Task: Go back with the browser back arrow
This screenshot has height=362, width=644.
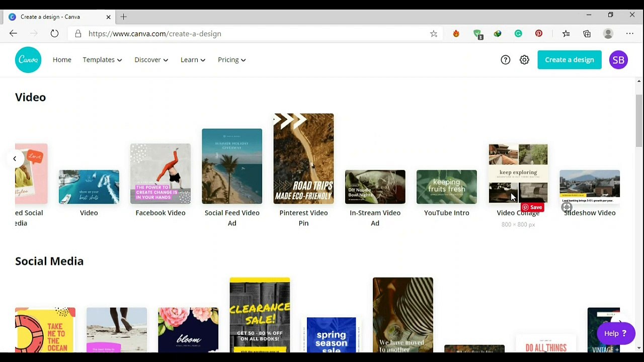Action: tap(13, 34)
